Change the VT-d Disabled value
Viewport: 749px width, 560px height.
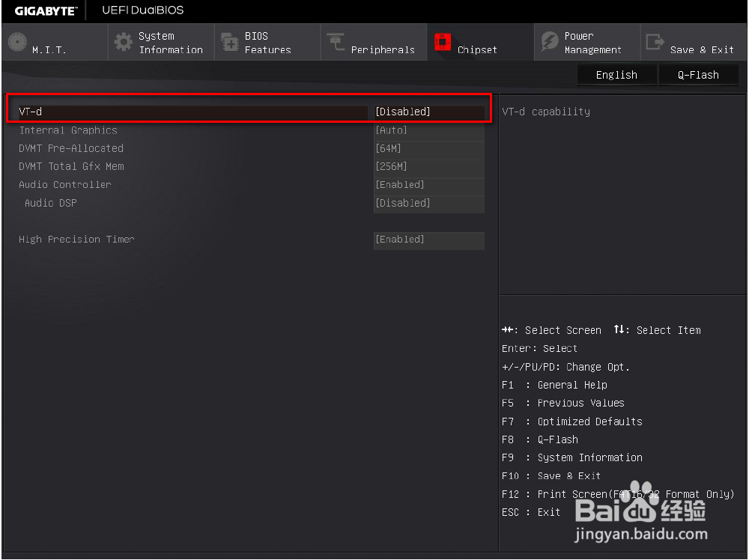429,112
